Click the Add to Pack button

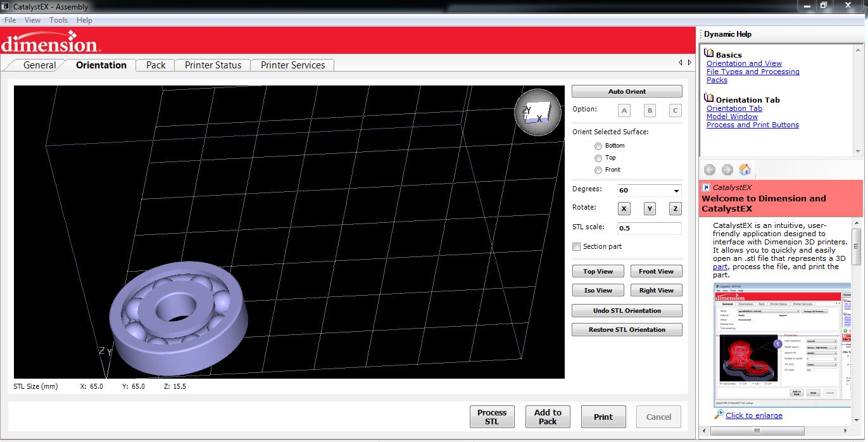548,417
